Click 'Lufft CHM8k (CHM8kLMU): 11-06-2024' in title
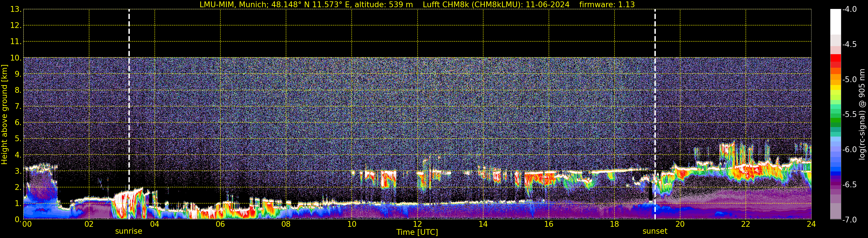868x238 pixels. [x=496, y=4]
